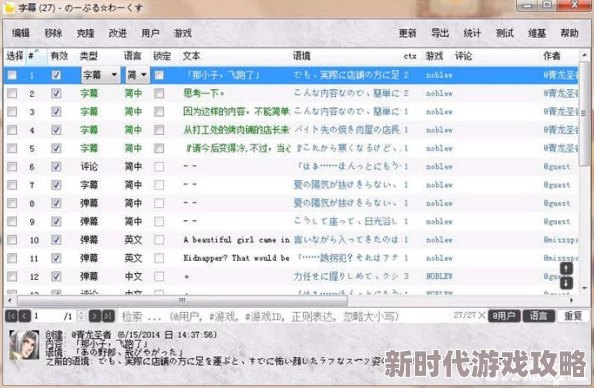
Task: Click the scroll-up arrow of vertical scrollbar
Action: pyautogui.click(x=585, y=55)
